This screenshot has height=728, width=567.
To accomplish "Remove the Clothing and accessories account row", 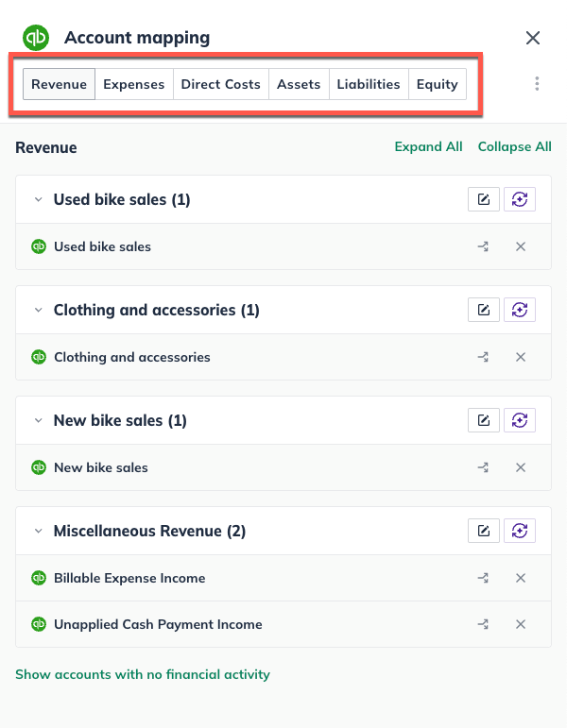I will [521, 357].
